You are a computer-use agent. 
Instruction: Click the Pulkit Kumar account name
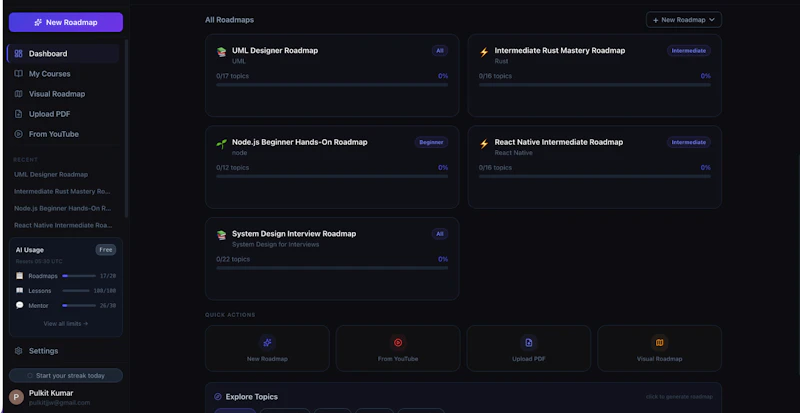pyautogui.click(x=51, y=393)
